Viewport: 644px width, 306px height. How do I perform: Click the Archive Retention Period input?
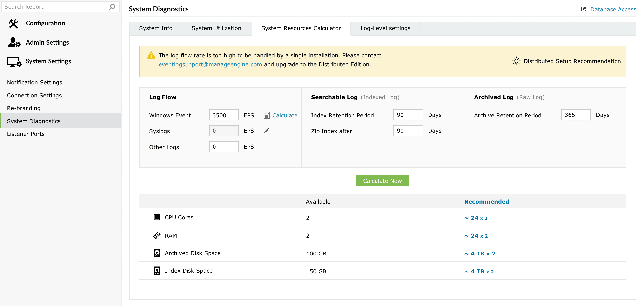(575, 115)
